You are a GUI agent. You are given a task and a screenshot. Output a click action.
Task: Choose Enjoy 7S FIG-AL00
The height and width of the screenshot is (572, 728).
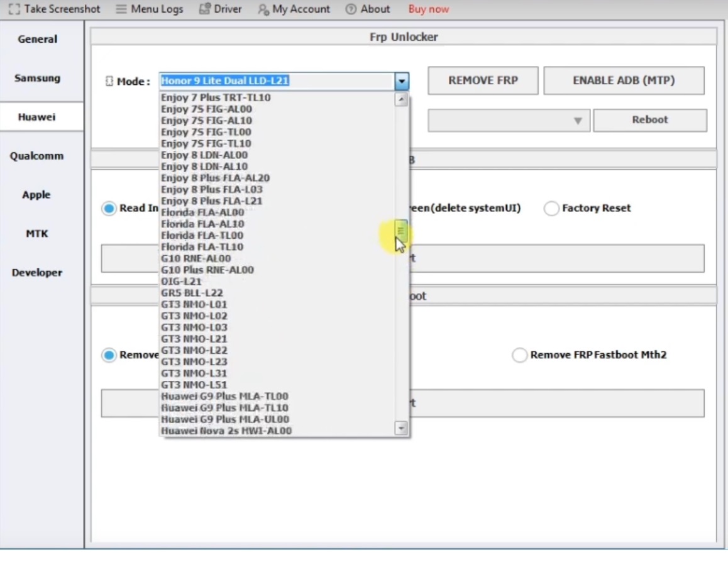tap(277, 109)
